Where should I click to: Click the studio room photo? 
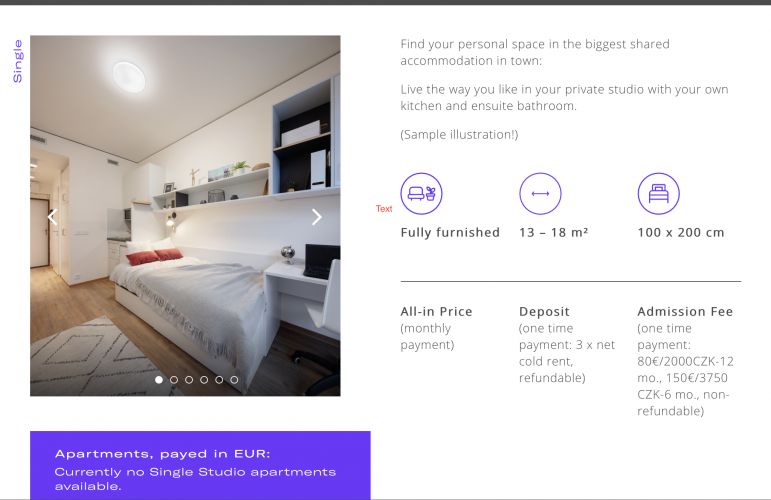(185, 215)
